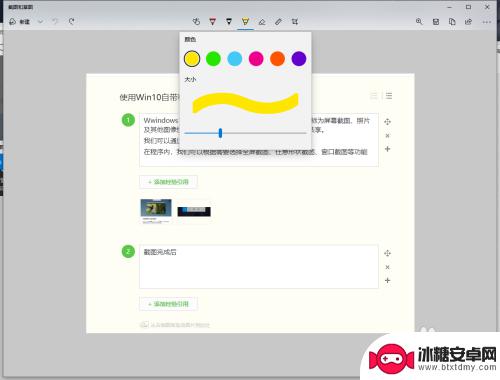The image size is (500, 380).
Task: Select the list view icon at top right of page
Action: 389,96
